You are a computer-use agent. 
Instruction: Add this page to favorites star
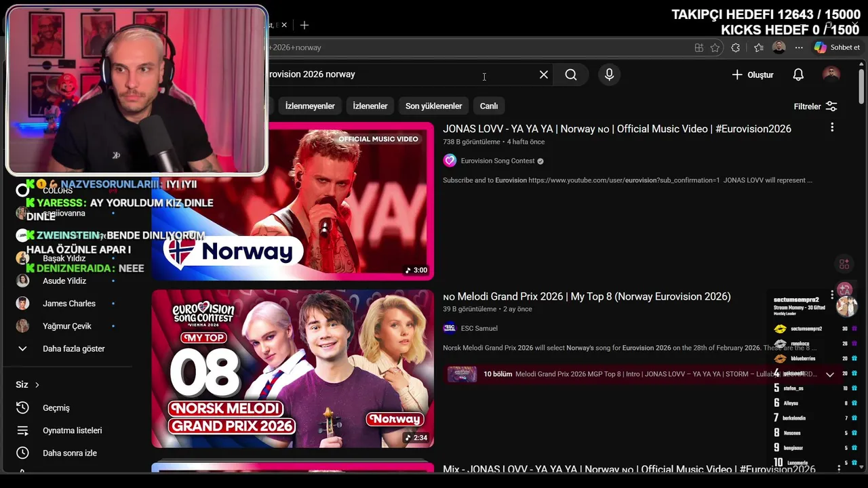click(x=715, y=47)
